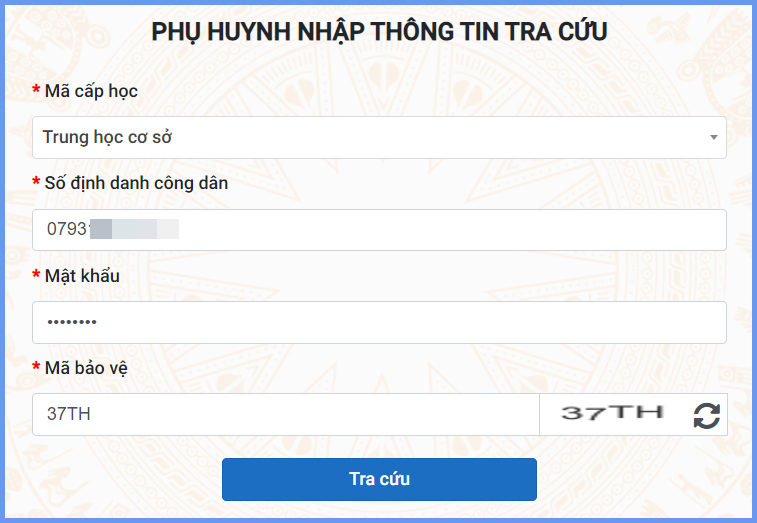Click the red asterisk beside Số định danh
Image resolution: width=757 pixels, height=523 pixels.
pos(36,184)
